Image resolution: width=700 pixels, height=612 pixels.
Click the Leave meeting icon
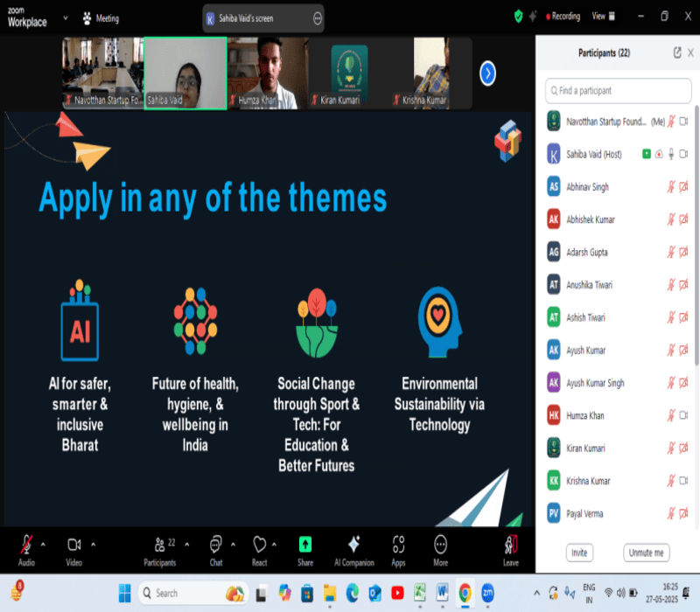point(510,545)
